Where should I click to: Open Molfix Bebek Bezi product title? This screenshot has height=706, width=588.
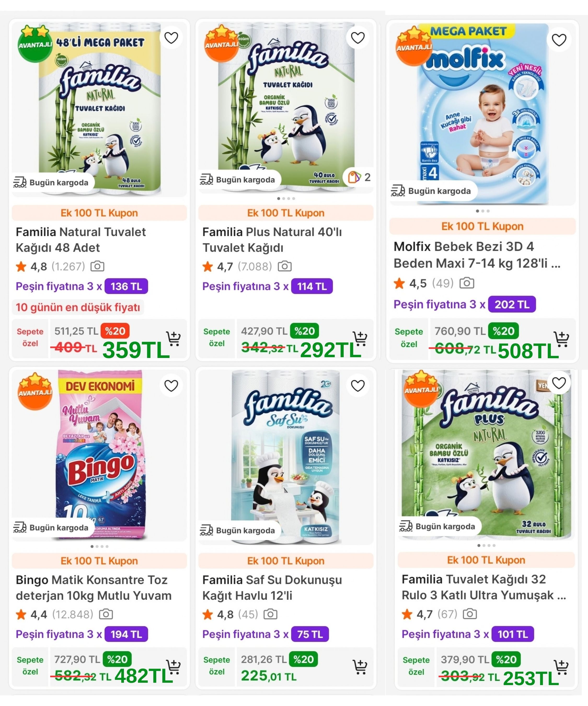click(477, 255)
